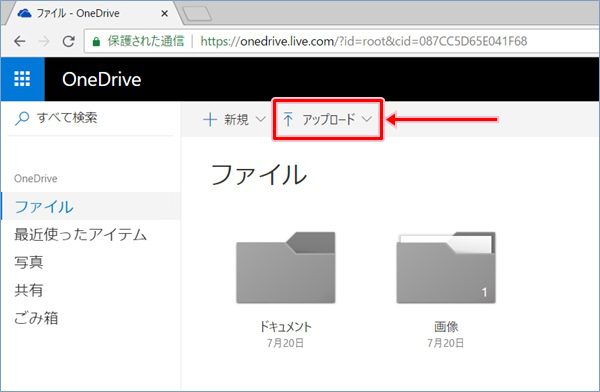Click the plus icon for 新規

[210, 120]
